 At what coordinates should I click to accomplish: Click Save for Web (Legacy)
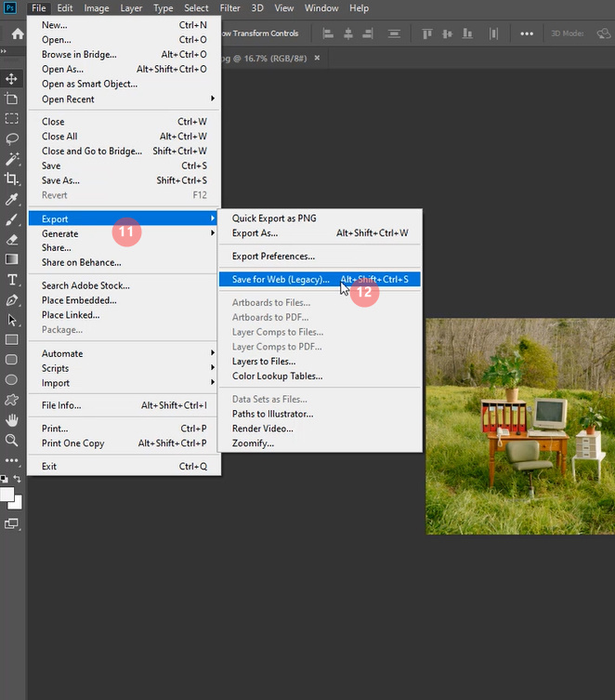[x=281, y=279]
